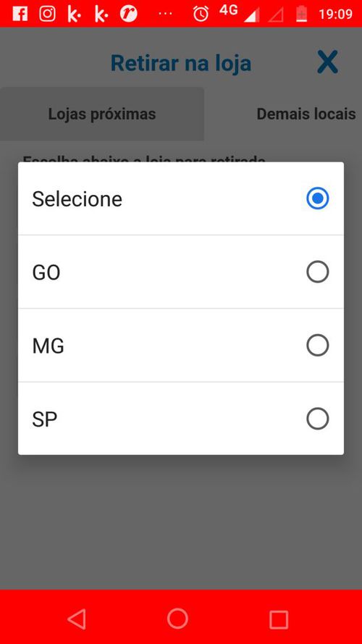The height and width of the screenshot is (644, 362).
Task: Select the SP radio button
Action: coord(318,419)
